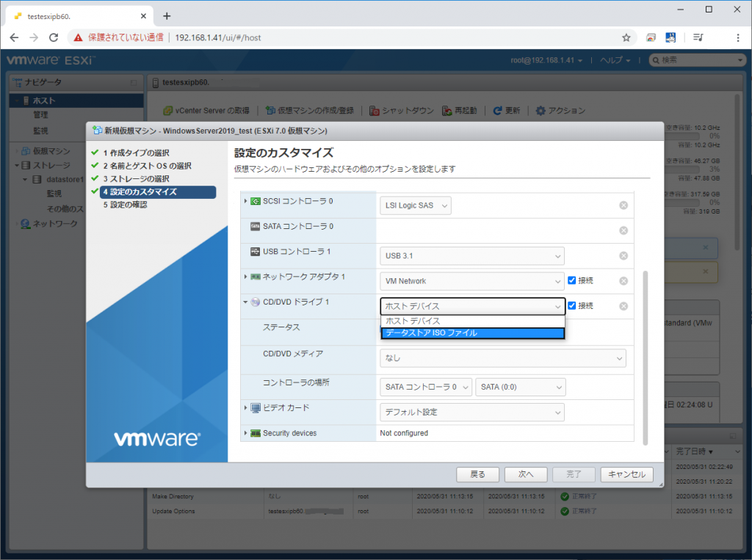
Task: Collapse the CD/DVD ドライブ 1 row
Action: (245, 302)
